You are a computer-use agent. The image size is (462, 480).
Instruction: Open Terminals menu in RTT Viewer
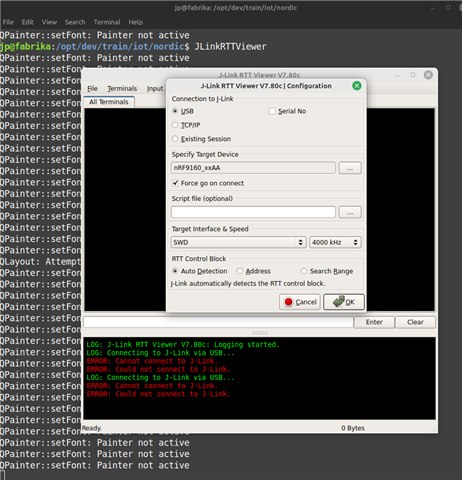(122, 88)
